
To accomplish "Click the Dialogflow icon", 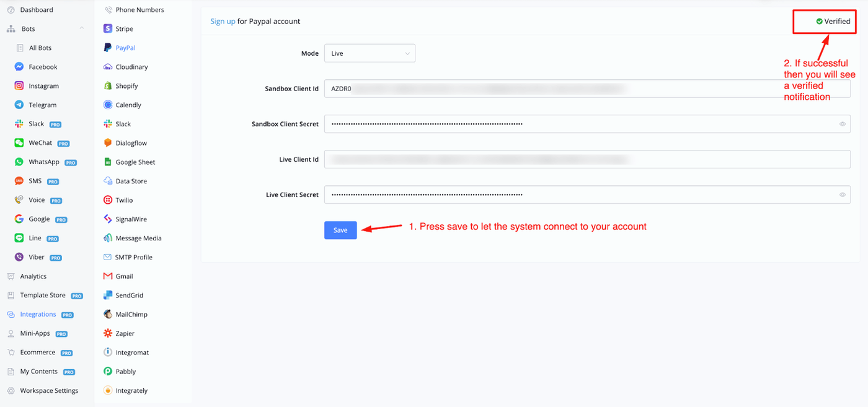I will pyautogui.click(x=108, y=143).
